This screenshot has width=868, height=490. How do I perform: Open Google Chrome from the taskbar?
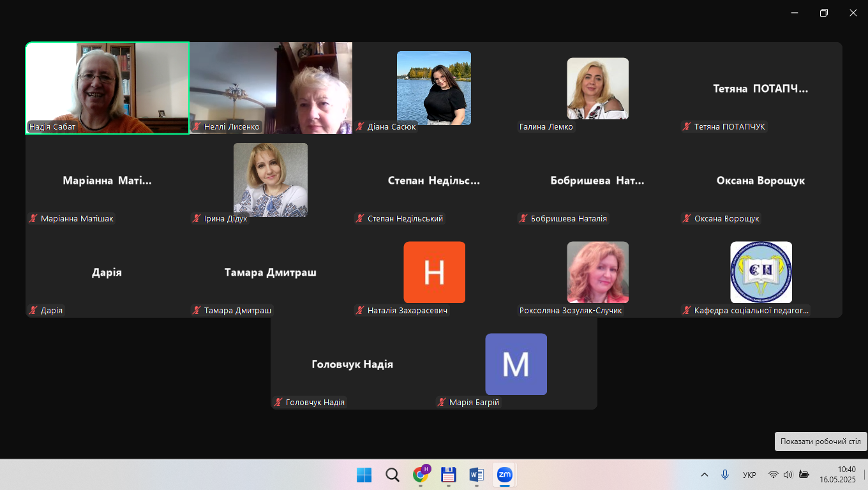coord(421,475)
